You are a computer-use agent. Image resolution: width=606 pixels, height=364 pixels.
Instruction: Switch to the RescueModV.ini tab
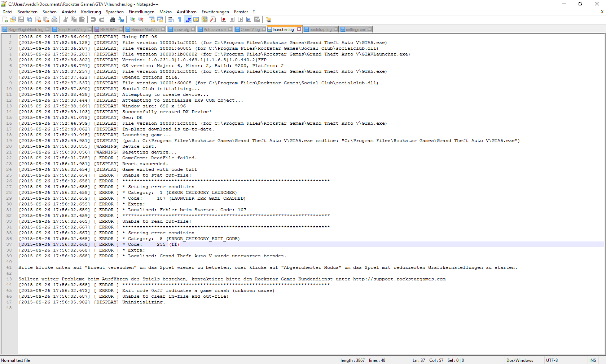[x=145, y=29]
